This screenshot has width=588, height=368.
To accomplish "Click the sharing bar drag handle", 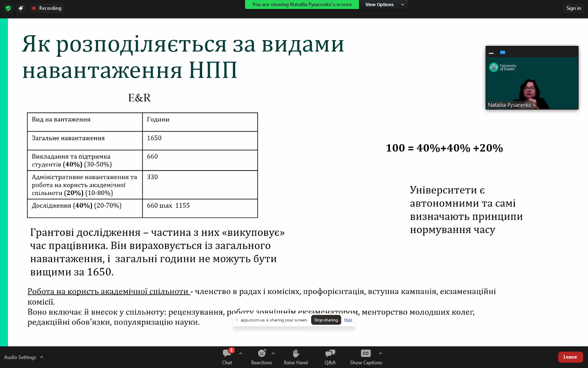I will (x=236, y=320).
